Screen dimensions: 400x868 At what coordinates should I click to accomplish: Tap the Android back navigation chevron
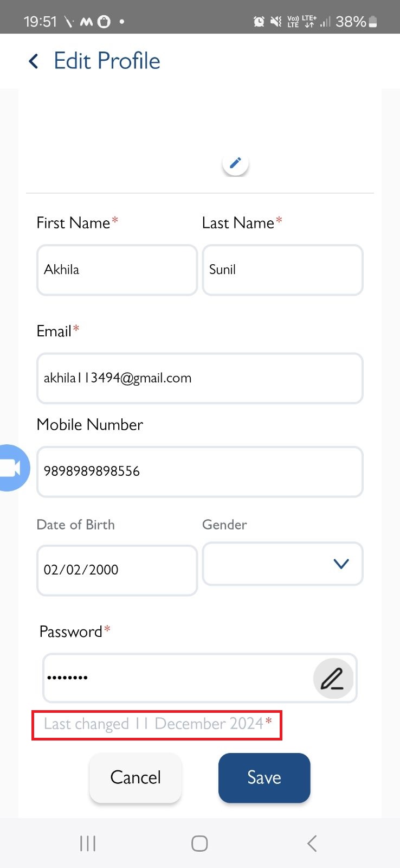click(312, 844)
